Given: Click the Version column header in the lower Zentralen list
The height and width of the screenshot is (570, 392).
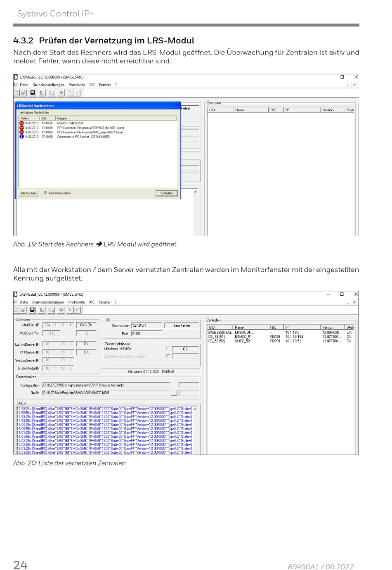Looking at the screenshot, I should pyautogui.click(x=333, y=327).
